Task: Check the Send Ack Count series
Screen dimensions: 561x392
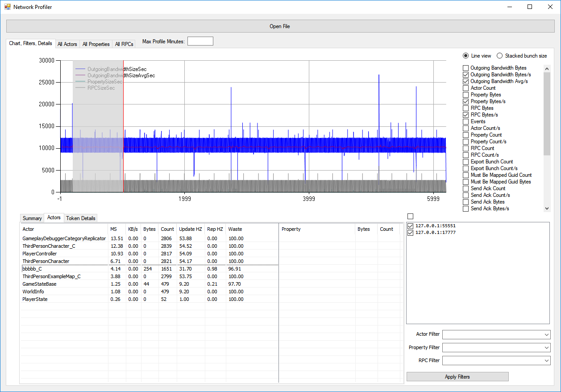Action: point(466,188)
